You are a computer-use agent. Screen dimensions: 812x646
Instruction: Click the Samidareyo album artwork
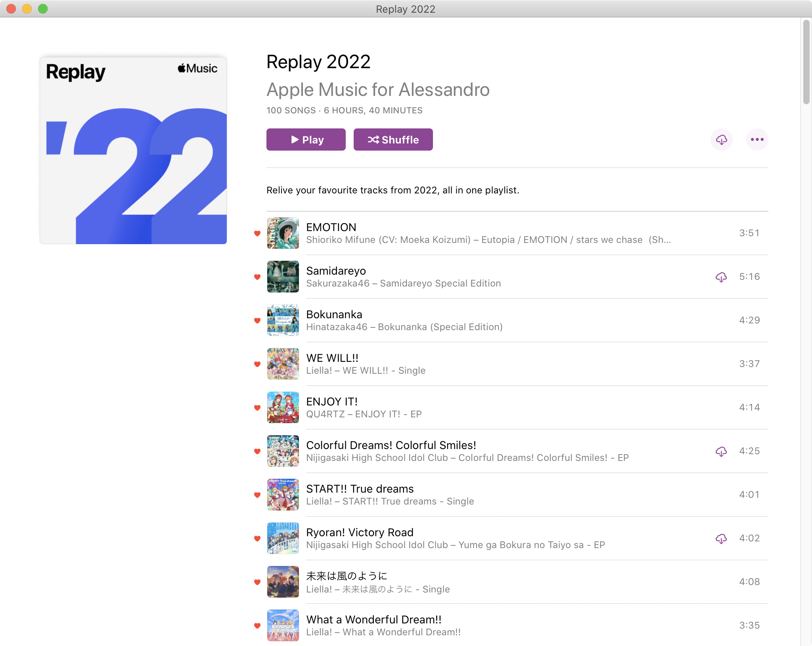point(283,277)
